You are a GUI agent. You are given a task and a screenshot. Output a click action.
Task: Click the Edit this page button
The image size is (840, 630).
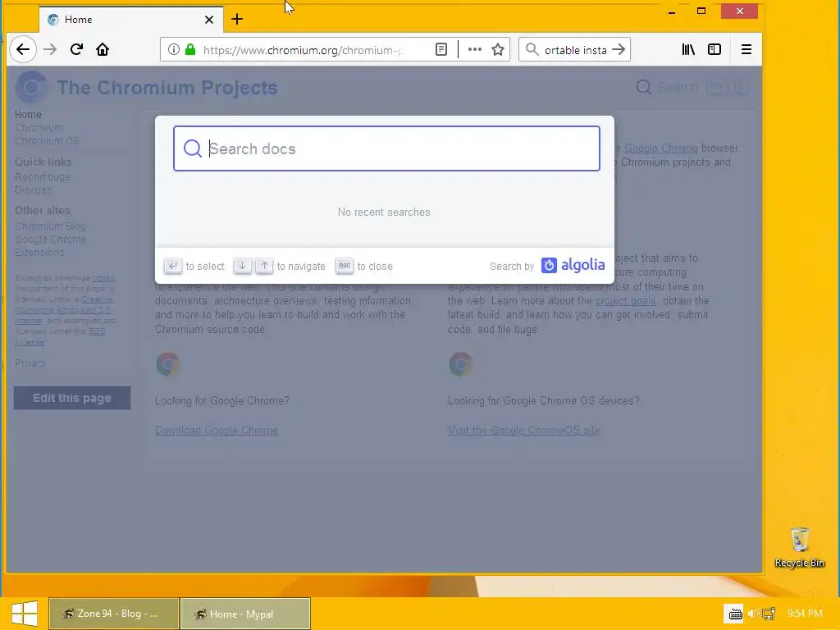coord(72,398)
